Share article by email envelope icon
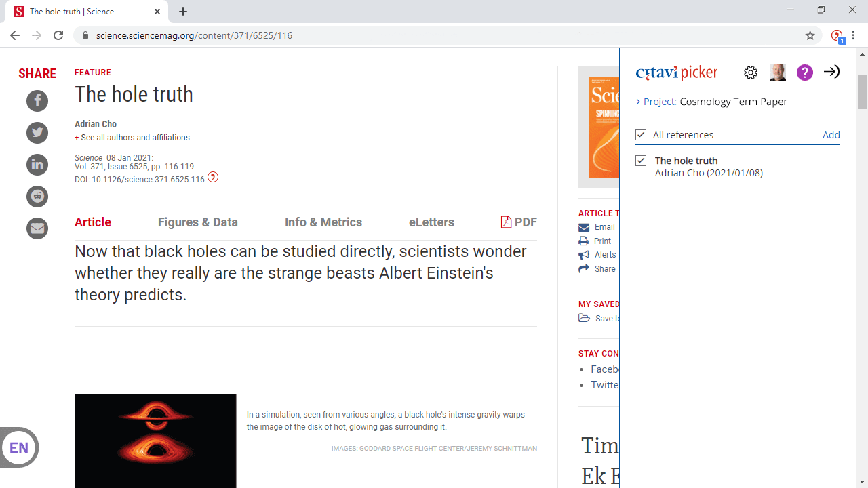868x488 pixels. pyautogui.click(x=37, y=228)
